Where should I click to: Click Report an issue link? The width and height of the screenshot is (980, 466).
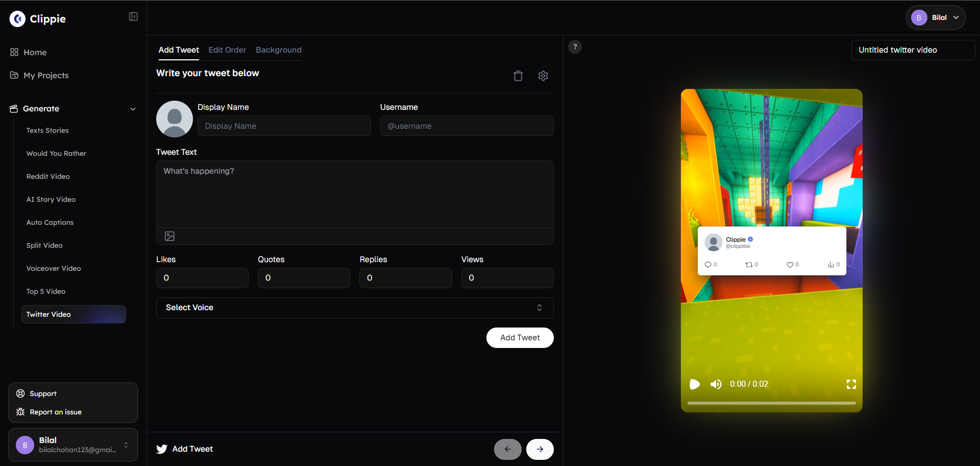[x=56, y=412]
